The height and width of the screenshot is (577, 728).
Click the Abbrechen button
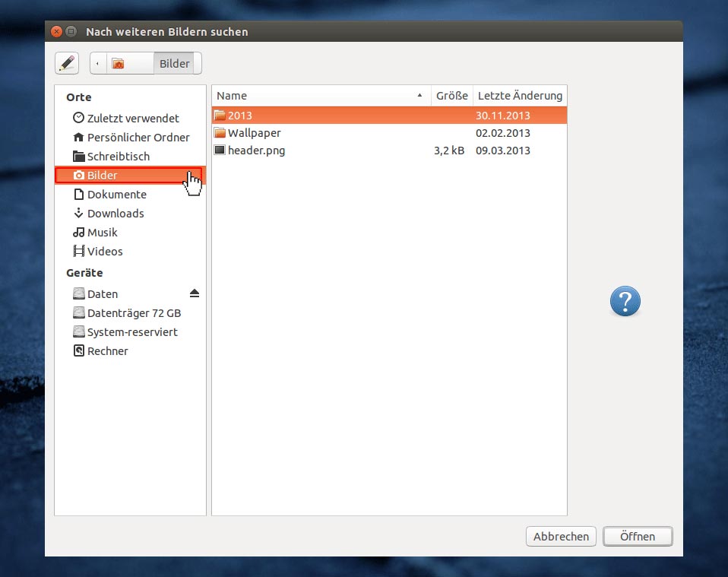click(x=561, y=537)
